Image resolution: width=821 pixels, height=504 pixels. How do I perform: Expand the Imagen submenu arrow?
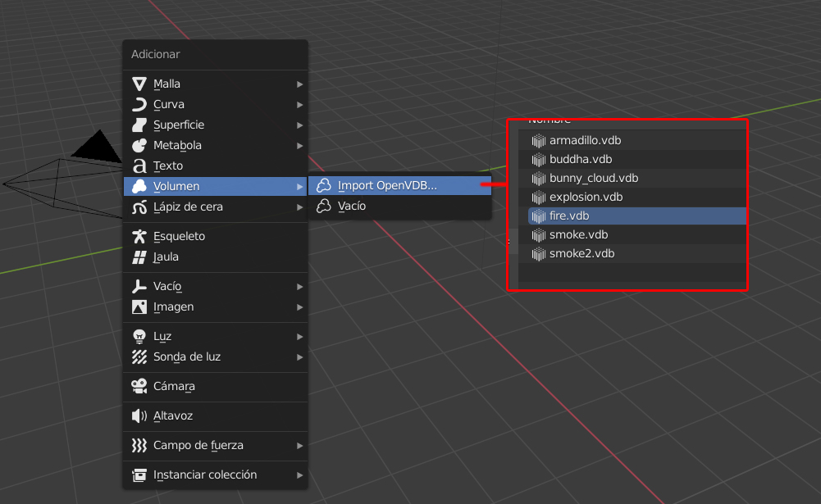300,306
